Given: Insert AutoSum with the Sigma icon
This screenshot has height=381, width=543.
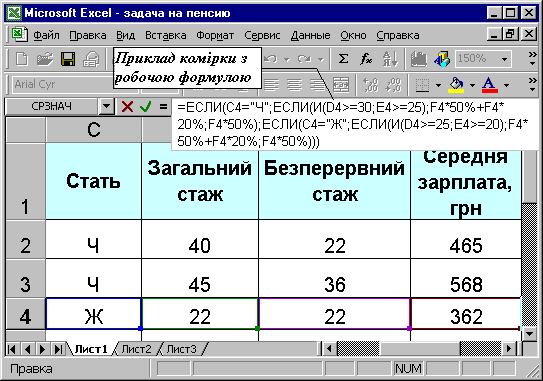Looking at the screenshot, I should (x=343, y=59).
